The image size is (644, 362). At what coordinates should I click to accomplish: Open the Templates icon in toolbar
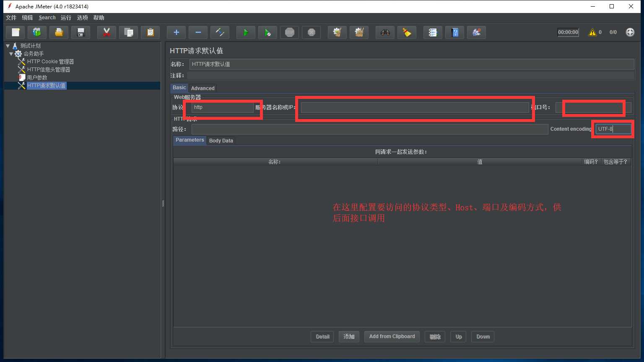point(37,32)
